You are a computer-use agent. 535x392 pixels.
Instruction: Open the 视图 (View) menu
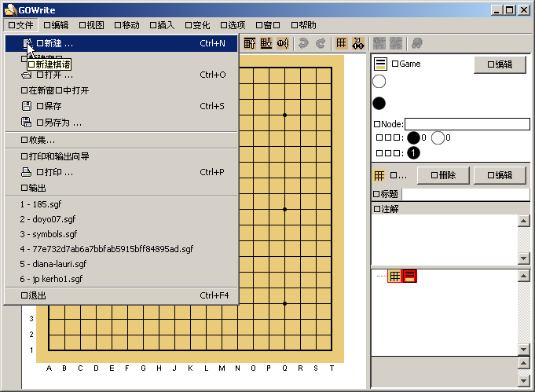91,25
